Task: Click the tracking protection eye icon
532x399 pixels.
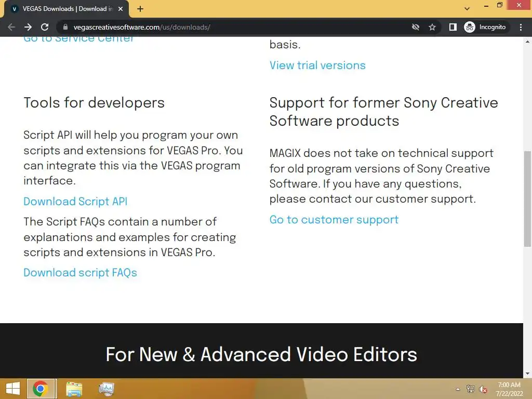Action: [x=416, y=27]
